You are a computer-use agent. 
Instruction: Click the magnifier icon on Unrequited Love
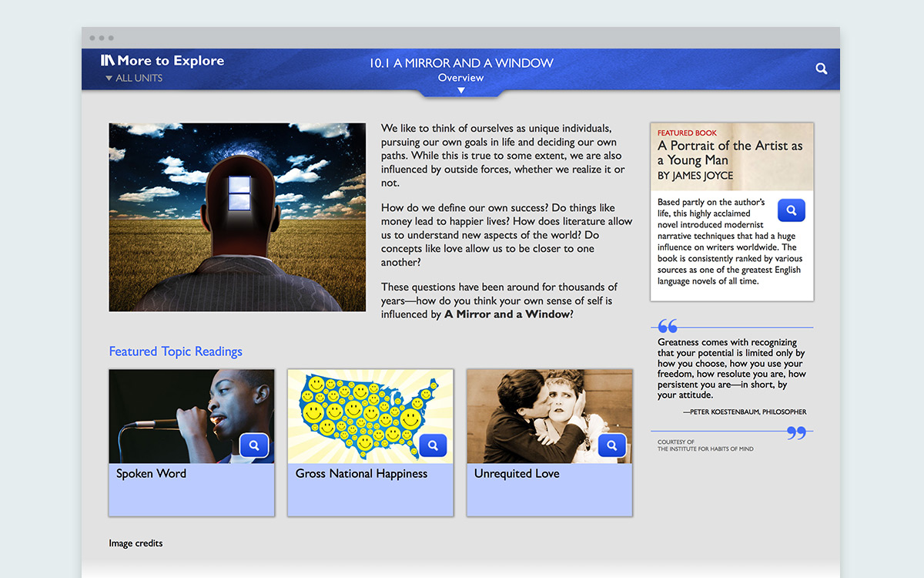coord(612,445)
